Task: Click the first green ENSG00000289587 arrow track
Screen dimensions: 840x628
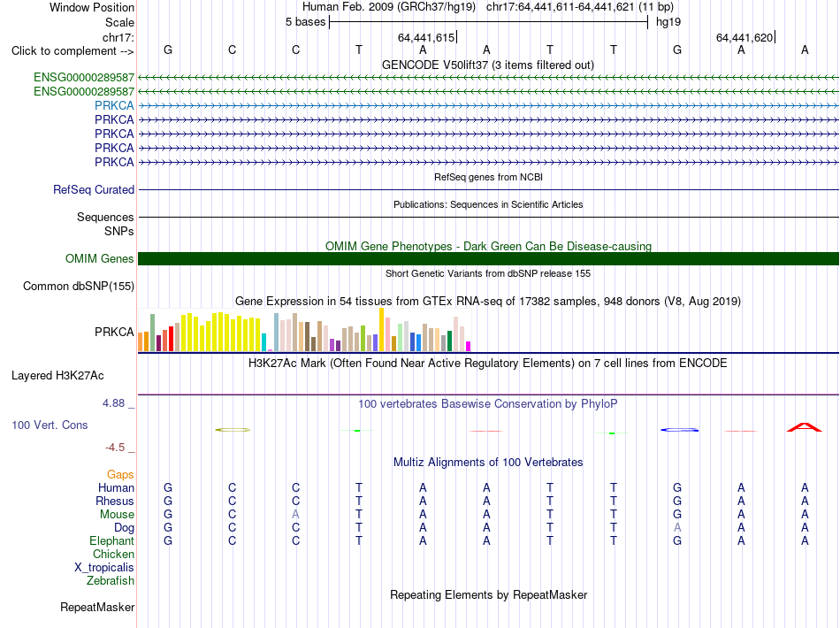Action: coord(488,78)
